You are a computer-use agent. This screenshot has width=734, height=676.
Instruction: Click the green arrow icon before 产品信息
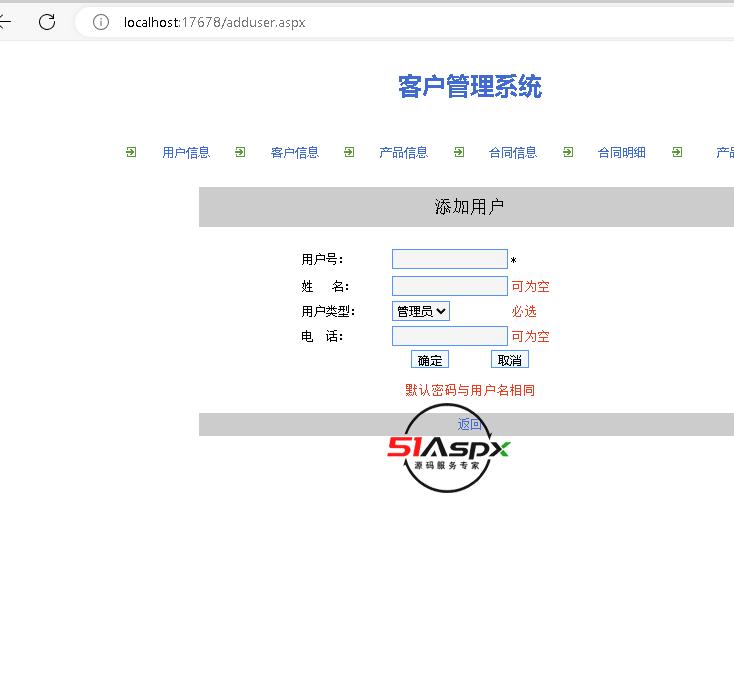(349, 152)
